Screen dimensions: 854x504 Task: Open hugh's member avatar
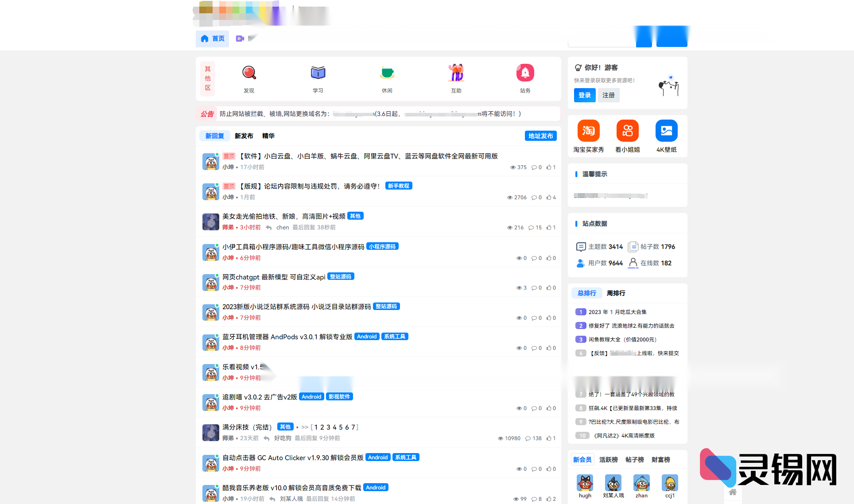[585, 482]
